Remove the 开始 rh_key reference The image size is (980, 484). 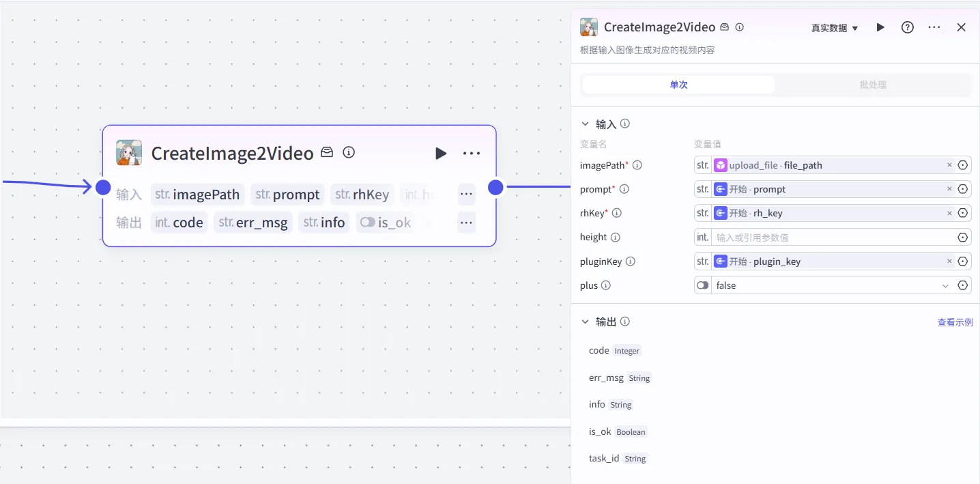click(949, 213)
